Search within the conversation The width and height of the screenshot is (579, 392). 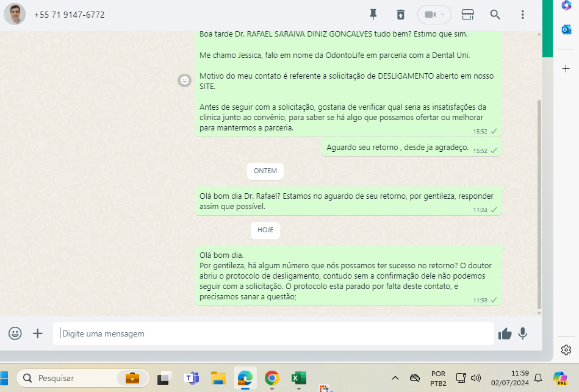[495, 15]
